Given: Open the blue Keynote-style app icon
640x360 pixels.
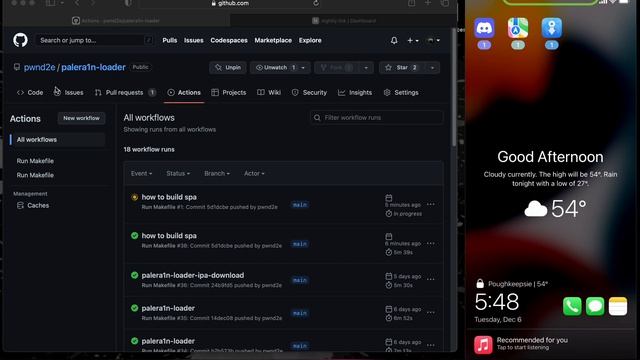Looking at the screenshot, I should pos(551,28).
